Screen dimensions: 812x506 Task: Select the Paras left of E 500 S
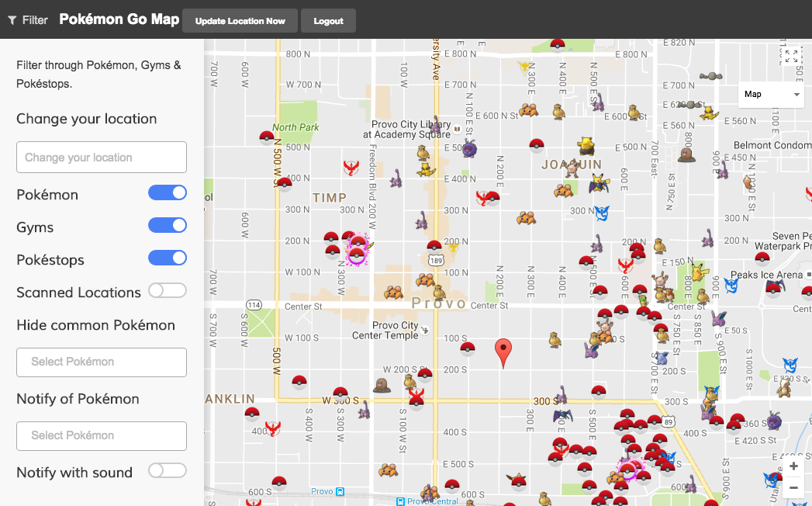[389, 470]
